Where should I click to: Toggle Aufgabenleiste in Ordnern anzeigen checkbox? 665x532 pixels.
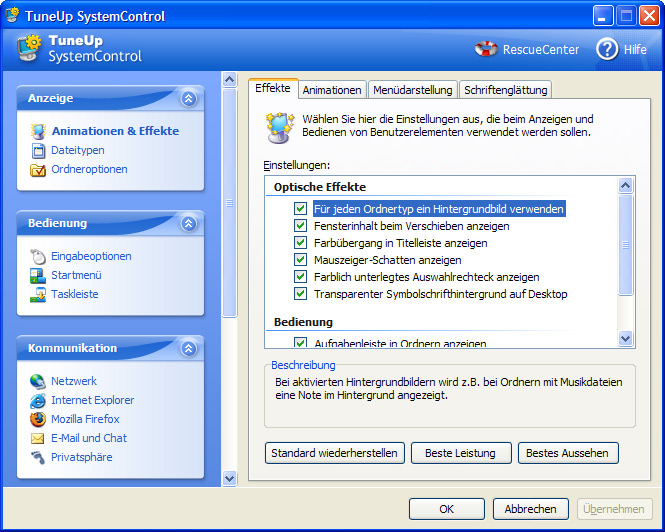point(300,342)
